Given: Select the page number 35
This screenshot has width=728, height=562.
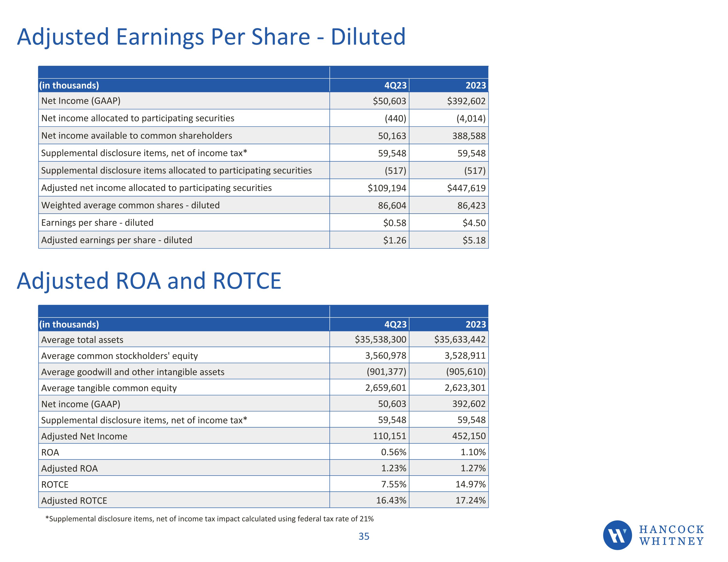Looking at the screenshot, I should tap(364, 536).
